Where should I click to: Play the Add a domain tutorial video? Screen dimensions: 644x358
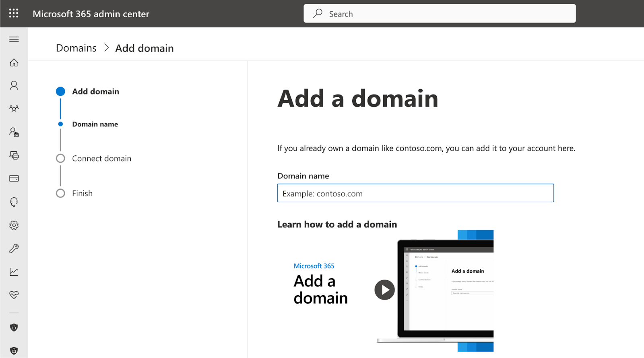click(384, 290)
